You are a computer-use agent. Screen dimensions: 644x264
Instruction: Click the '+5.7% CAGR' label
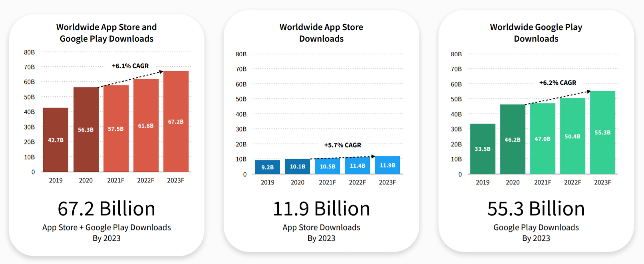[342, 145]
